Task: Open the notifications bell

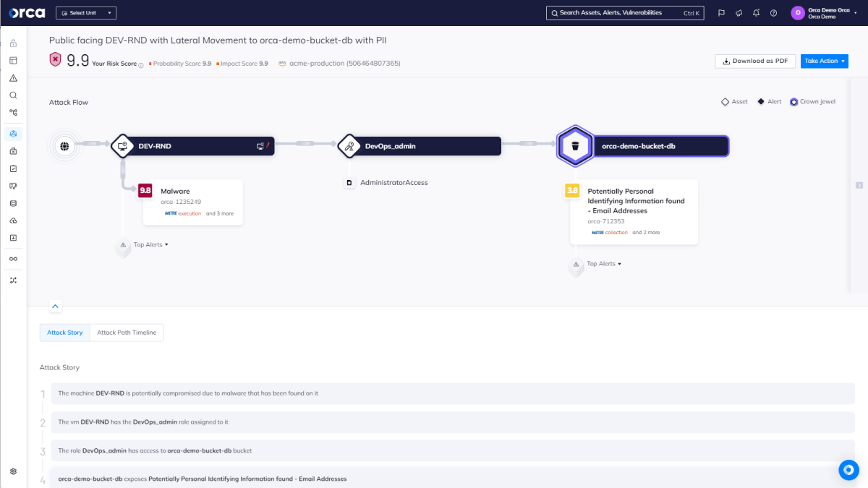Action: pyautogui.click(x=756, y=13)
